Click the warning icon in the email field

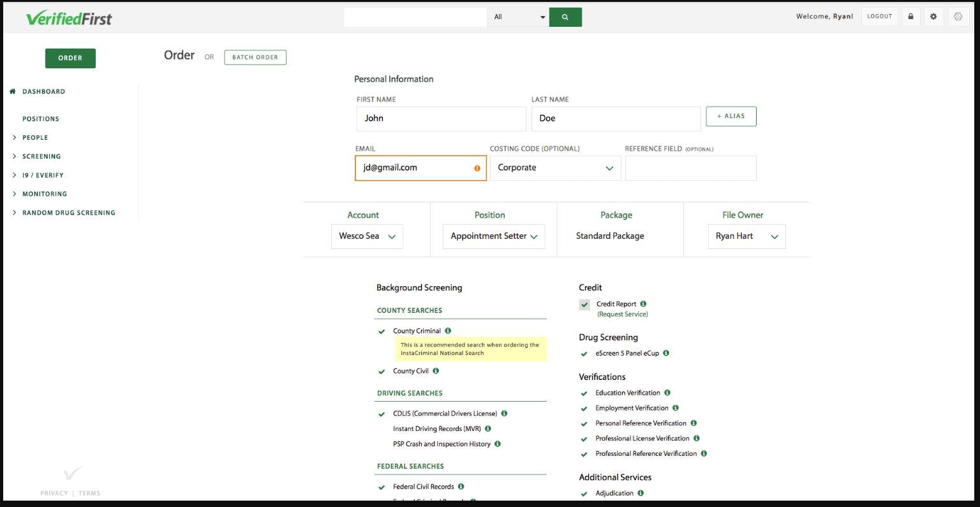click(x=476, y=168)
